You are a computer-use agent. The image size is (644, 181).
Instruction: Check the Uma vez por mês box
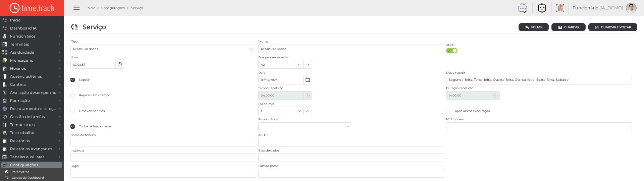[x=72, y=111]
